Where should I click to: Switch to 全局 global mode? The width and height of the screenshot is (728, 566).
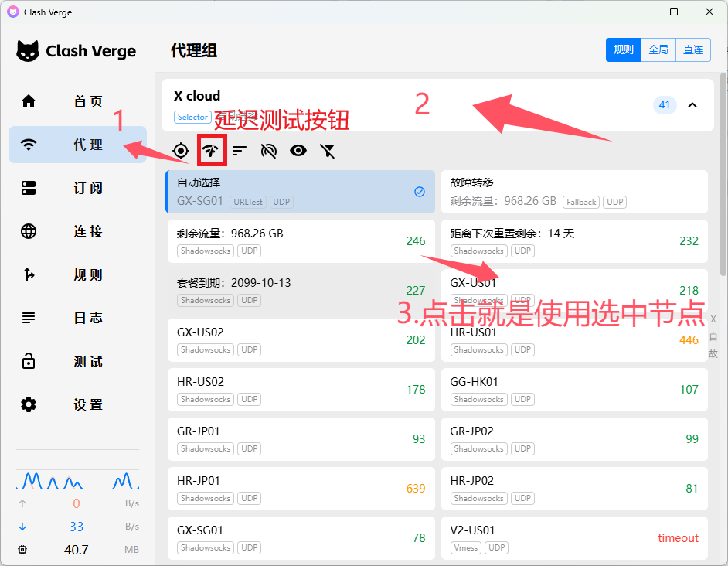pos(658,49)
